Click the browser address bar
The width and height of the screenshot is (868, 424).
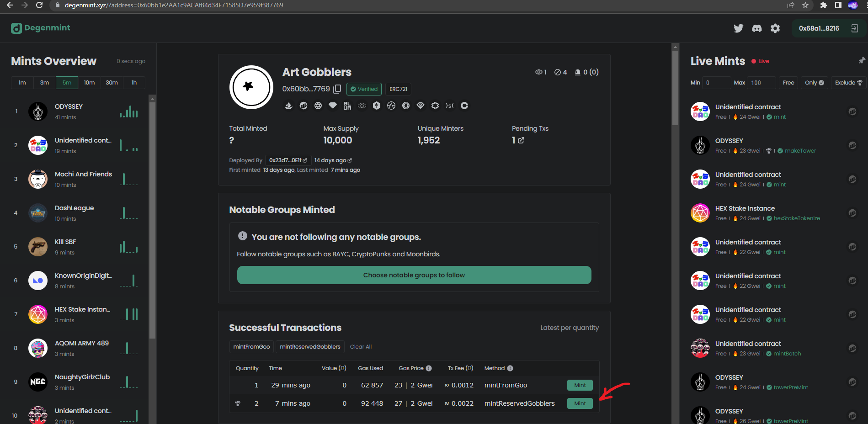[411, 5]
